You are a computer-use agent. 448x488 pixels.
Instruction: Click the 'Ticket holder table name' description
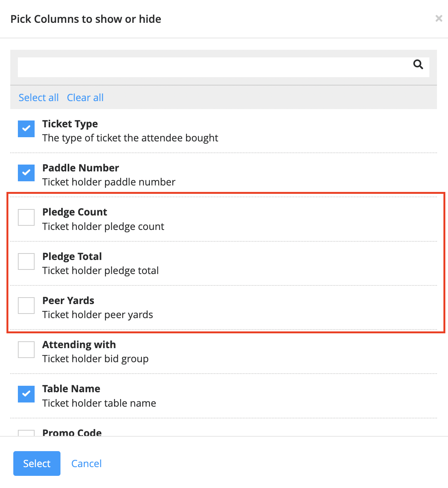(99, 403)
